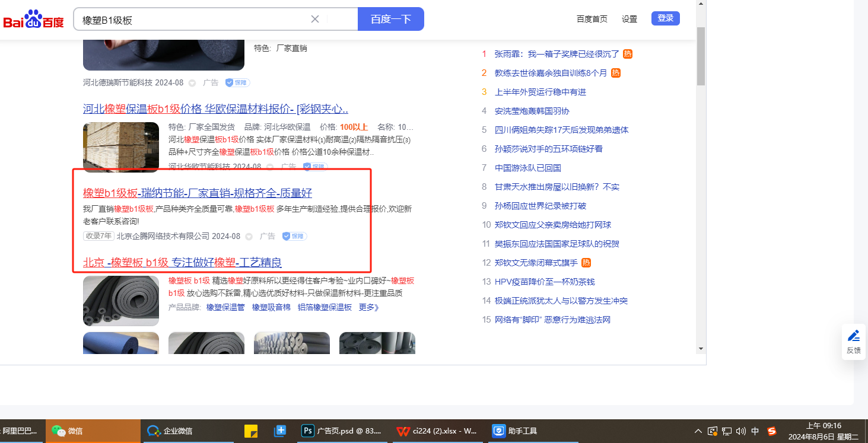
Task: Click the volume speaker tray icon
Action: 741,431
